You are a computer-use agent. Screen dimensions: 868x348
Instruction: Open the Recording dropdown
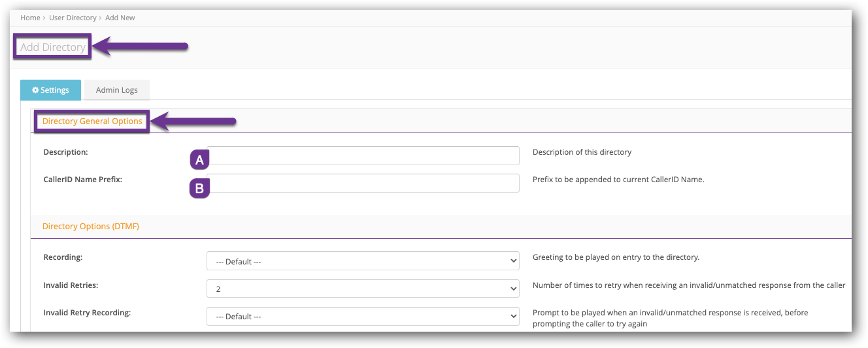click(x=363, y=261)
